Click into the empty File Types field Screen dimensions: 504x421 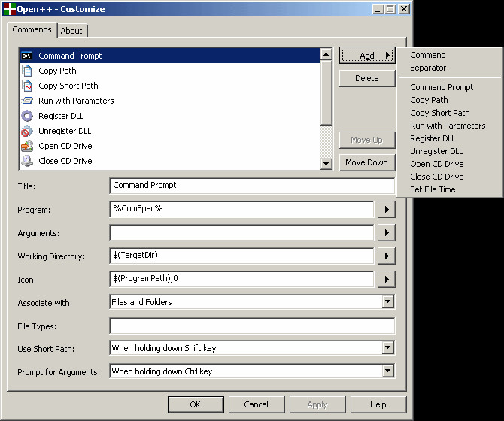coord(252,326)
